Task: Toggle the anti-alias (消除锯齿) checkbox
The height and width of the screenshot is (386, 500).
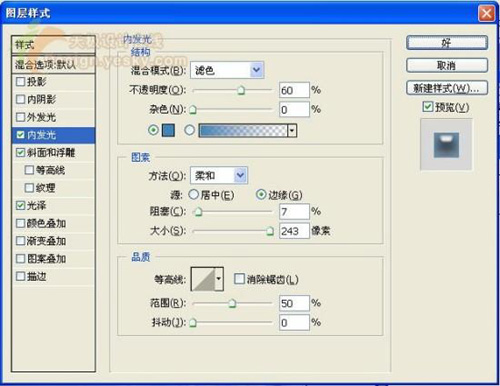Action: point(239,279)
